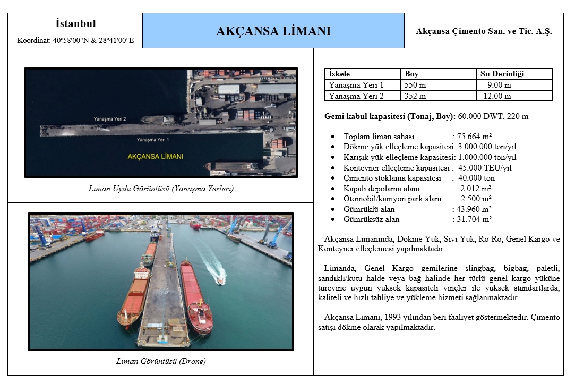The image size is (575, 392).
Task: Click the Gümrüksüz alan bullet
Action: coord(371,219)
